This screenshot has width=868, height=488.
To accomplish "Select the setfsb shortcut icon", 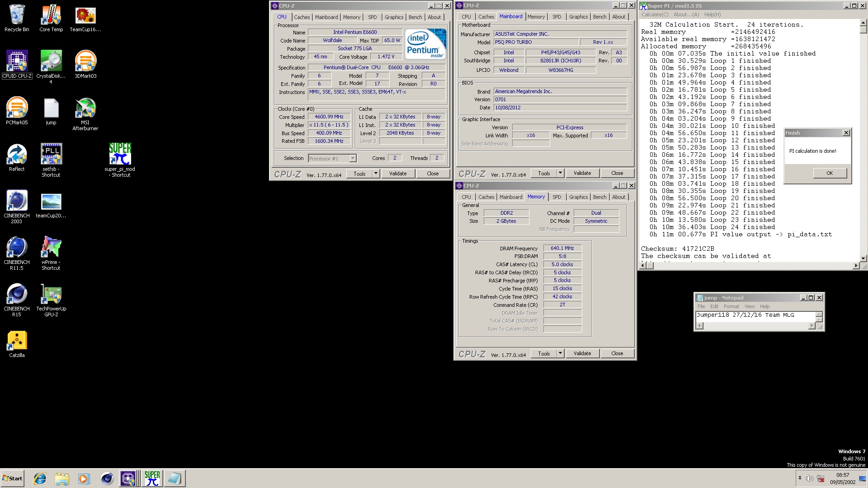I will coord(51,160).
